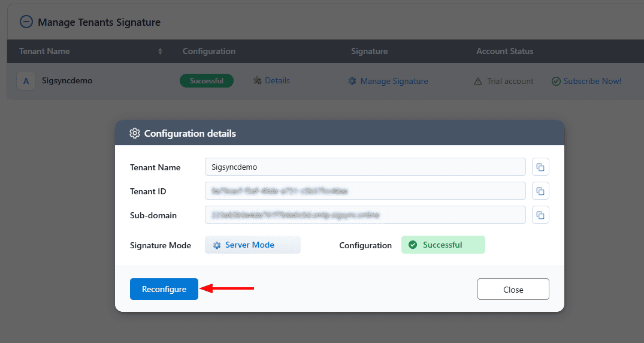The width and height of the screenshot is (644, 343).
Task: Open the Manage Signature link
Action: (x=394, y=81)
